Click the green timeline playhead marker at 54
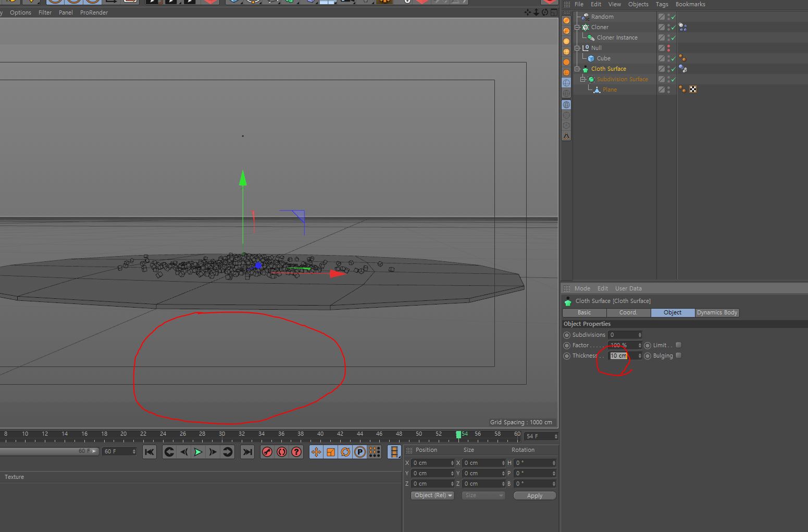The image size is (808, 532). tap(458, 434)
